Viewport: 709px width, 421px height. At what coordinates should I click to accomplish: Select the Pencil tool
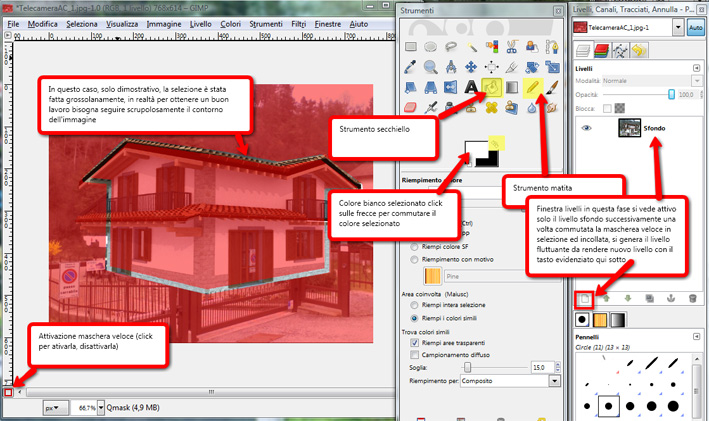click(538, 88)
